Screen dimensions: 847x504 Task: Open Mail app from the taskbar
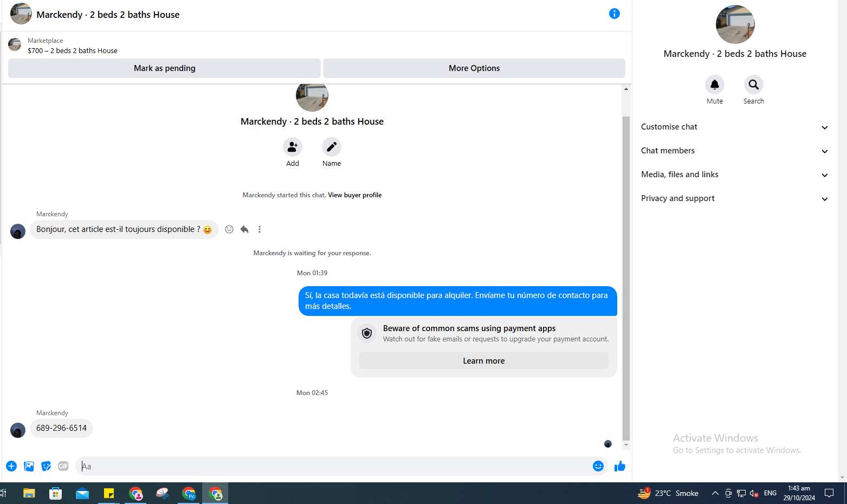(x=82, y=493)
